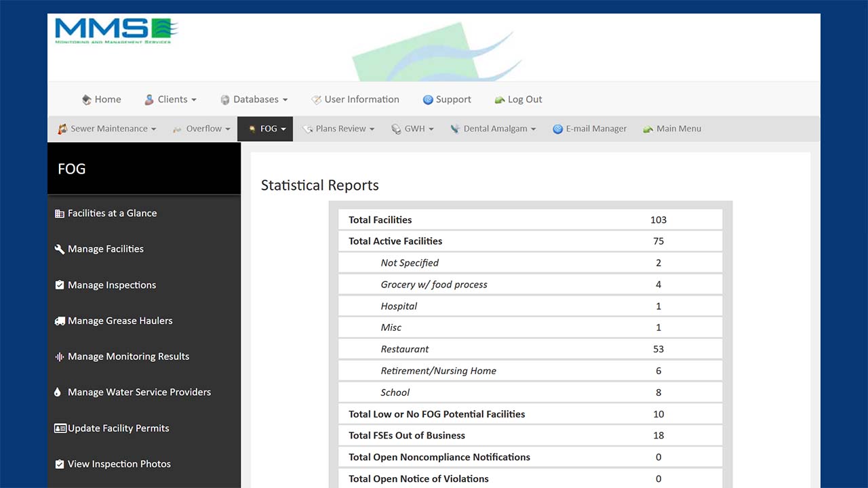Open the Overflow dropdown menu
Image resolution: width=868 pixels, height=488 pixels.
[202, 129]
